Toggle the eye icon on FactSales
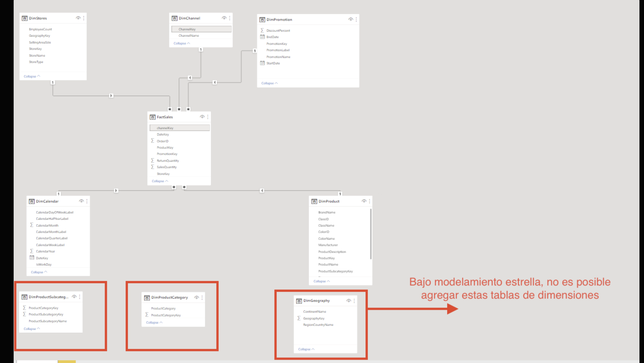Screen dimensions: 644x363 [x=202, y=117]
